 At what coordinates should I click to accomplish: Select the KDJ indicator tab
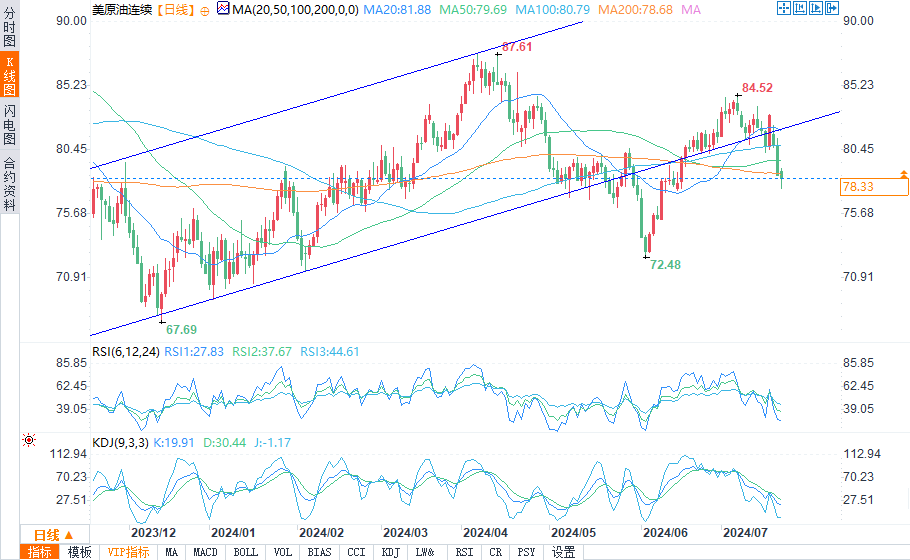[391, 552]
